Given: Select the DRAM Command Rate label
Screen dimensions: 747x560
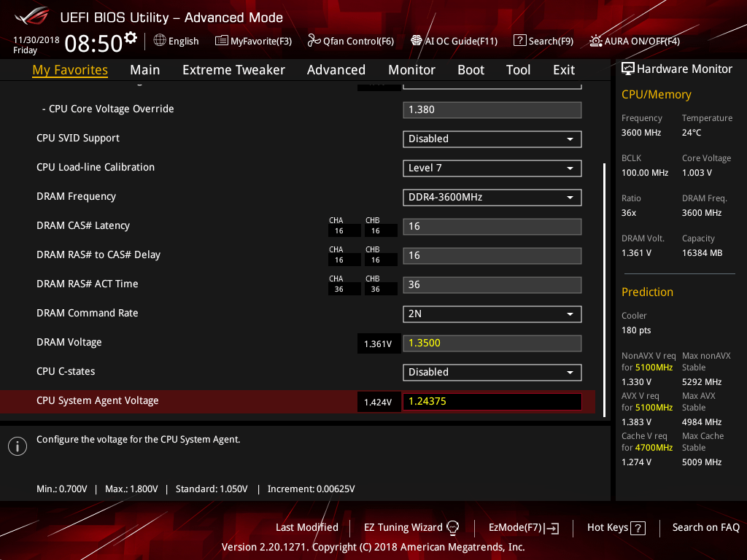Looking at the screenshot, I should click(x=88, y=313).
